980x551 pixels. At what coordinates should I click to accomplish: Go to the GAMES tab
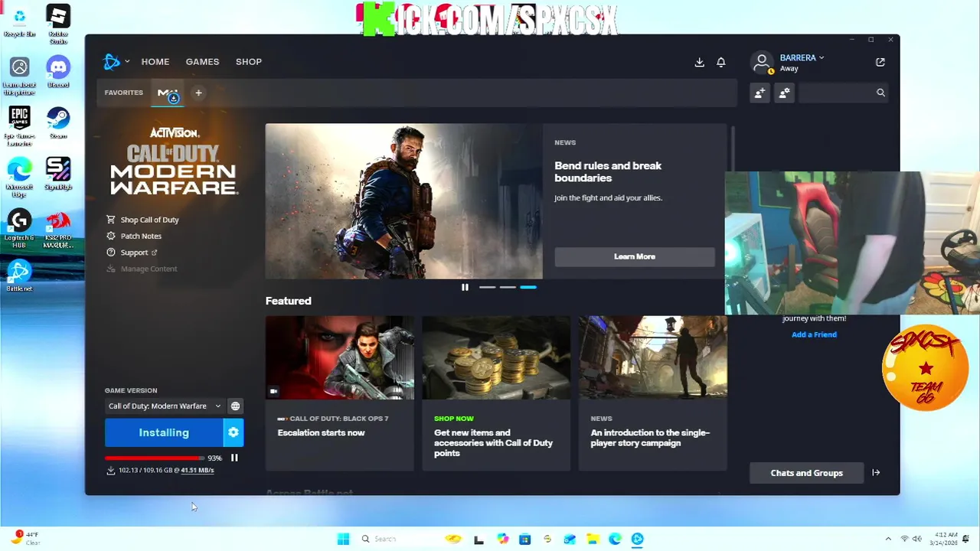202,62
